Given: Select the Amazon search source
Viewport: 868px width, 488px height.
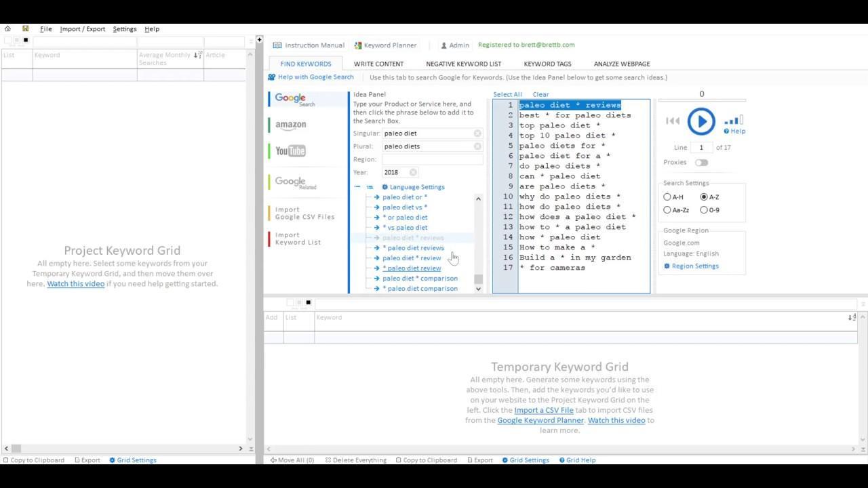Looking at the screenshot, I should (x=290, y=125).
